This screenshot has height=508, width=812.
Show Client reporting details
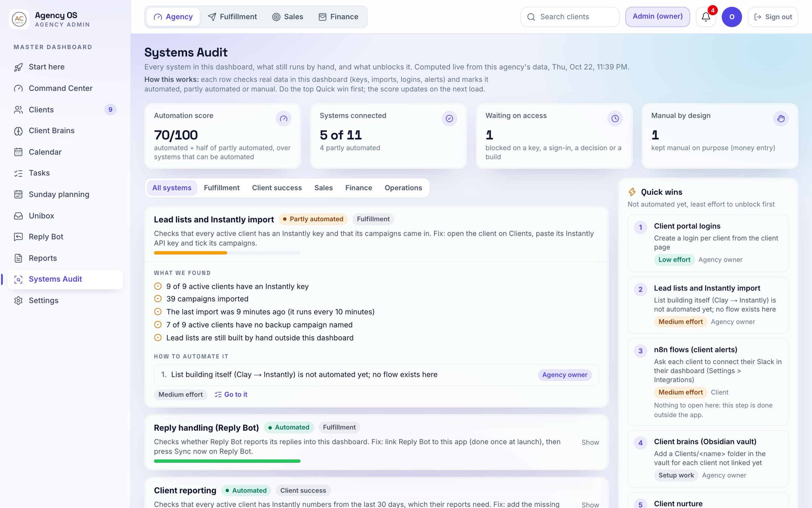point(590,505)
